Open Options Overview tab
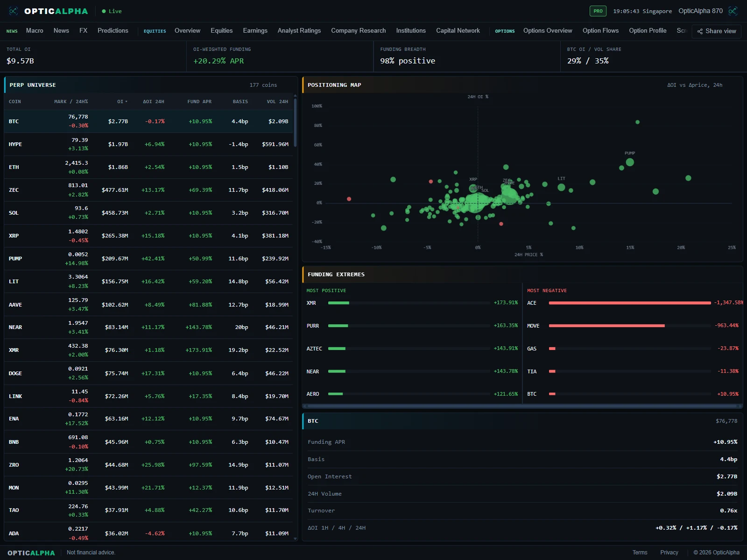 point(548,31)
